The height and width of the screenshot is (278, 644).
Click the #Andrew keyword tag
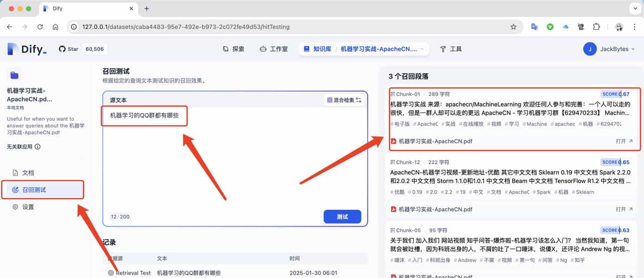(x=465, y=260)
